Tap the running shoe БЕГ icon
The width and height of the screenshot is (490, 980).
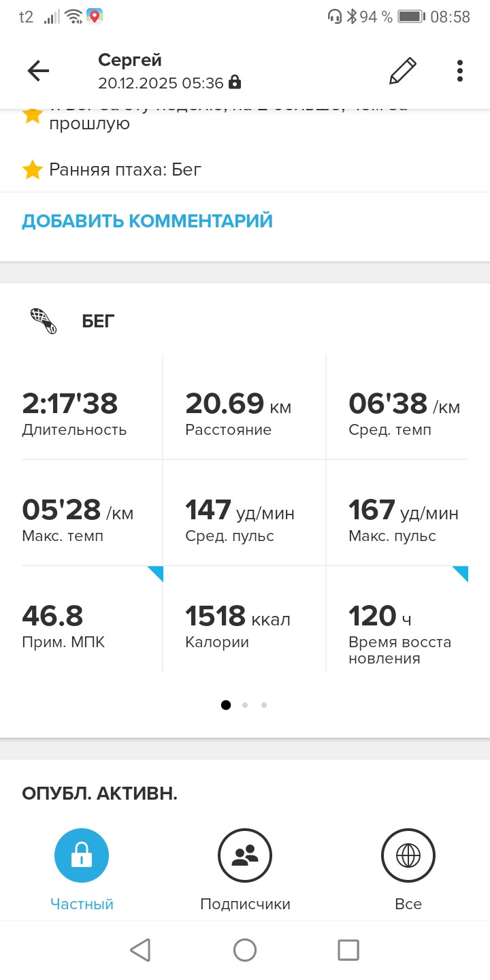(x=44, y=321)
